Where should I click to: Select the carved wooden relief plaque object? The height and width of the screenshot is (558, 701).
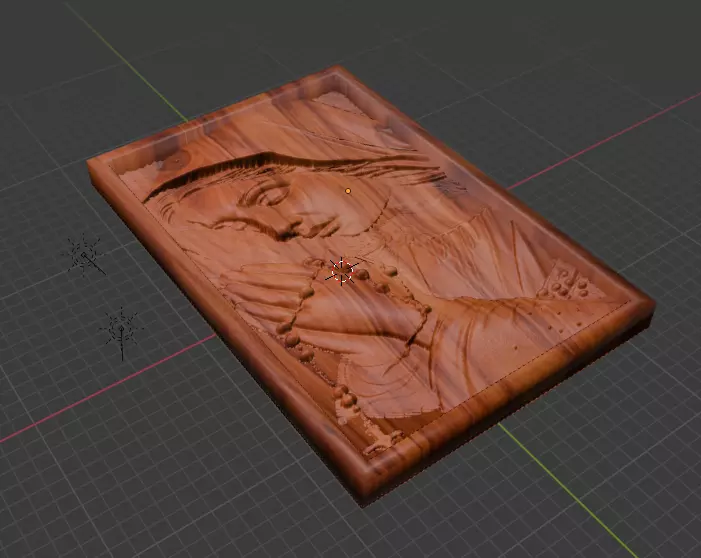click(371, 286)
